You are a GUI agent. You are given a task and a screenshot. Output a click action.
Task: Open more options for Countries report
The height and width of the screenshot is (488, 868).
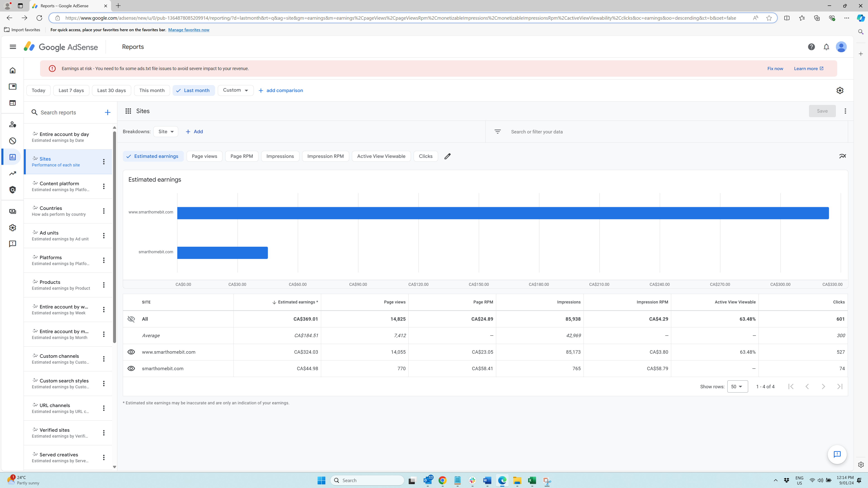(x=104, y=211)
